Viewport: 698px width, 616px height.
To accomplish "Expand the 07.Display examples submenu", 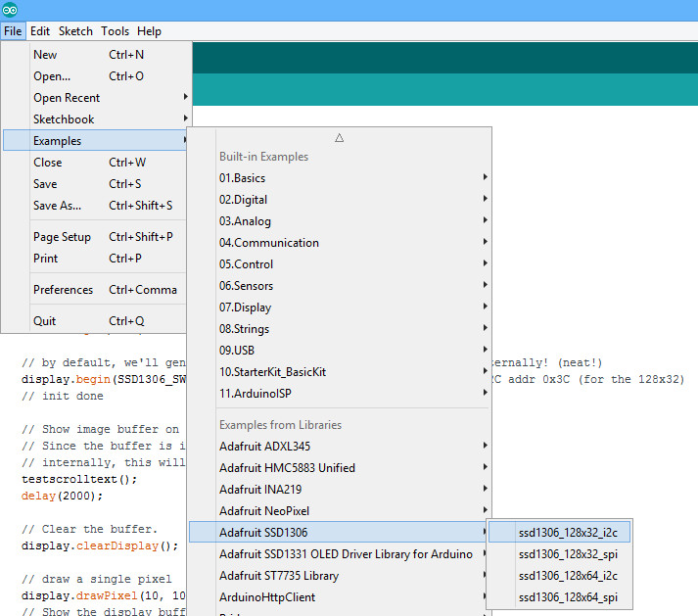I will [x=340, y=308].
